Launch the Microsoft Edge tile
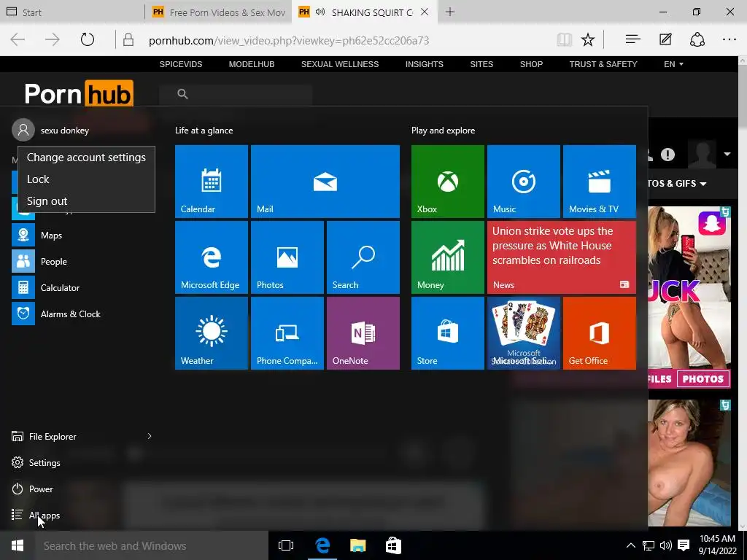 click(212, 257)
